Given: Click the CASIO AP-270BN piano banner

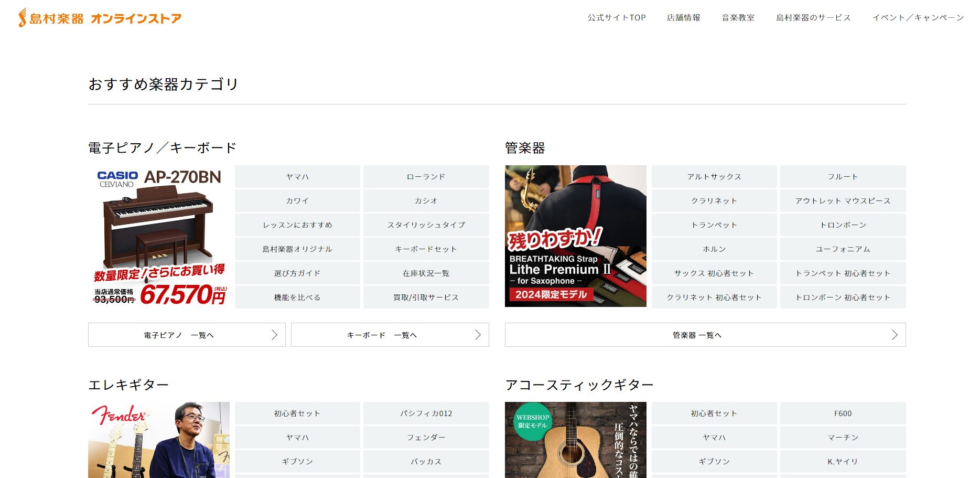Looking at the screenshot, I should [x=159, y=237].
